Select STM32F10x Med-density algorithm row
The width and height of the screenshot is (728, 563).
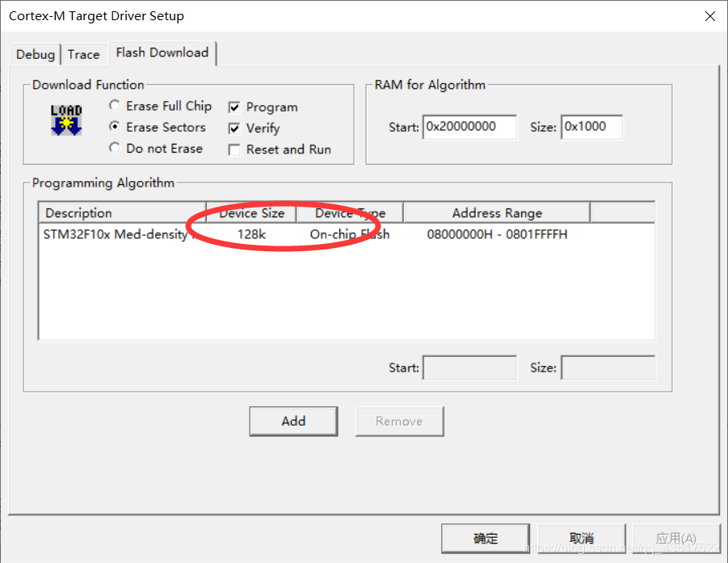[347, 234]
